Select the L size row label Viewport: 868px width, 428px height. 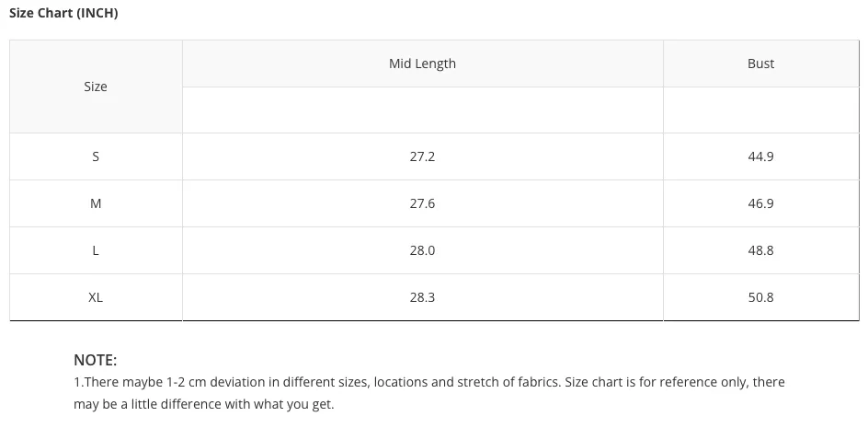[96, 250]
